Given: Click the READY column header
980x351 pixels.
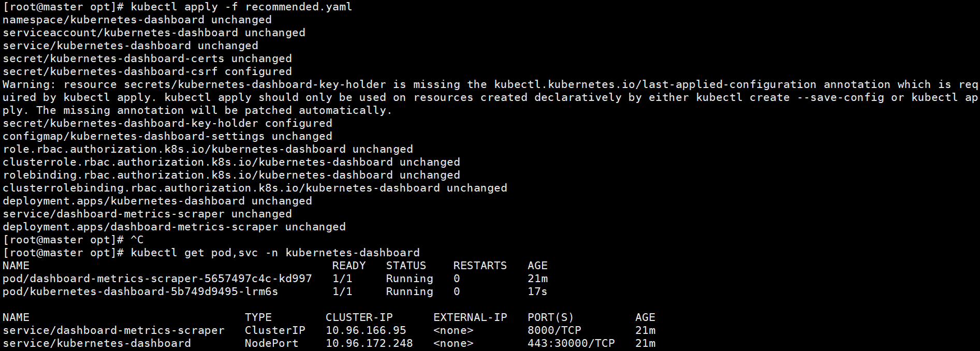Looking at the screenshot, I should tap(349, 266).
